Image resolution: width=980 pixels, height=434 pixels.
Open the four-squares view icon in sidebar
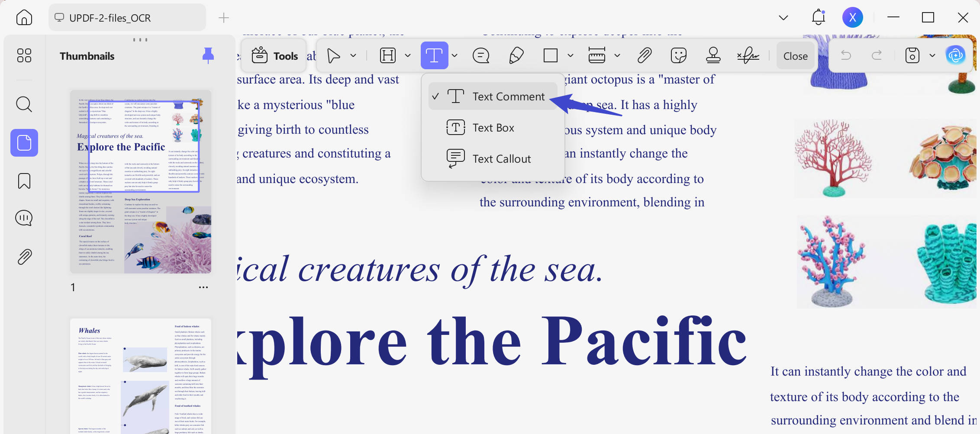(24, 55)
